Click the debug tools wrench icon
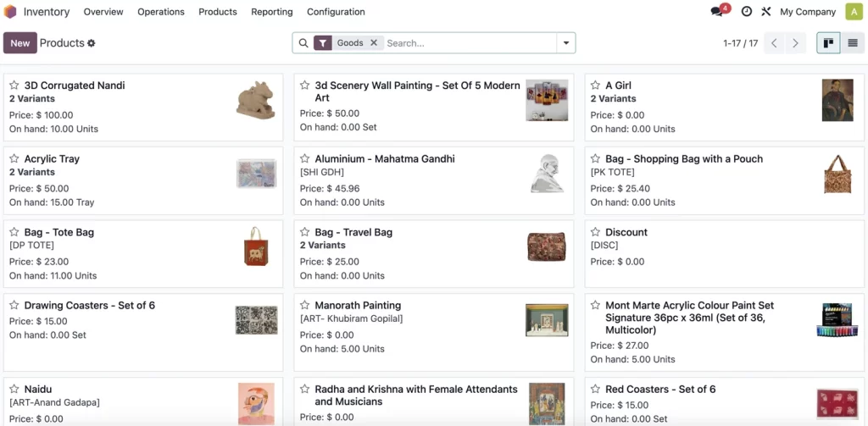The width and height of the screenshot is (868, 426). pyautogui.click(x=766, y=12)
